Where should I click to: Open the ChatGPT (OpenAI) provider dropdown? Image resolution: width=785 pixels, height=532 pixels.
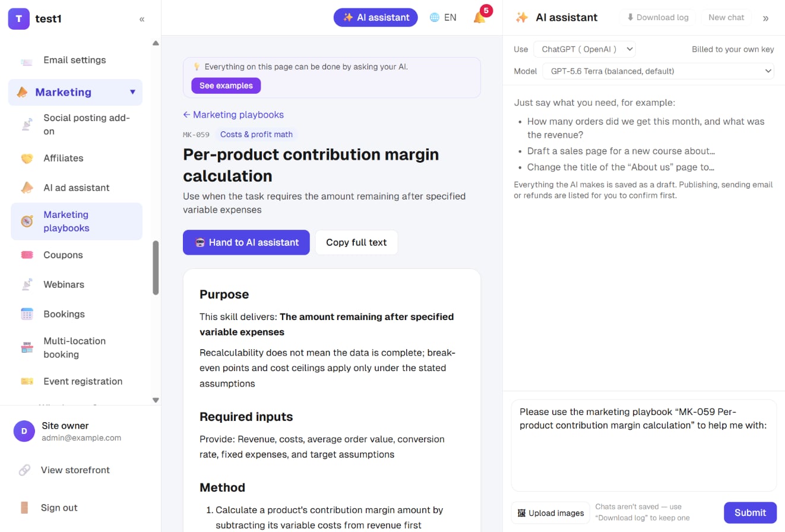[x=584, y=49]
